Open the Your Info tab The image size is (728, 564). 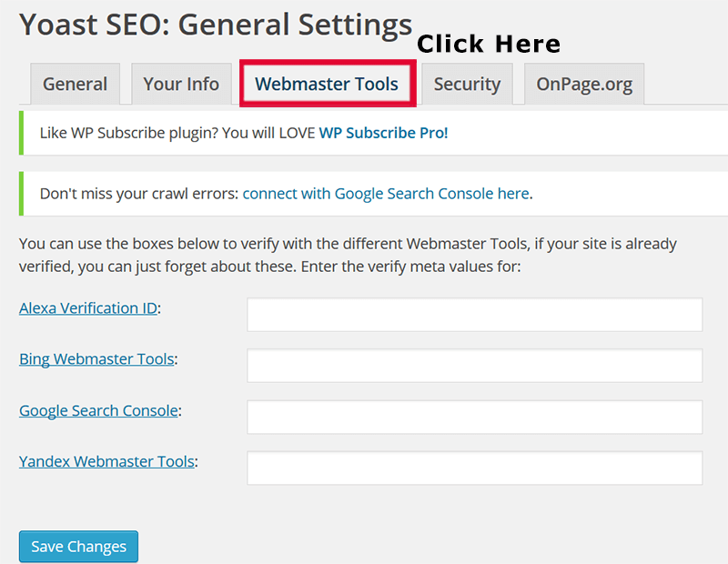click(181, 84)
